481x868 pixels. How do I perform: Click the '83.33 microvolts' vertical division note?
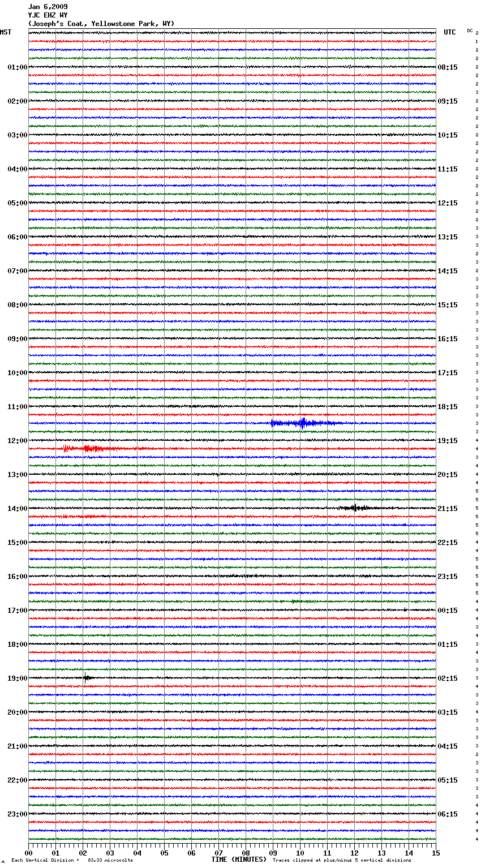click(110, 860)
